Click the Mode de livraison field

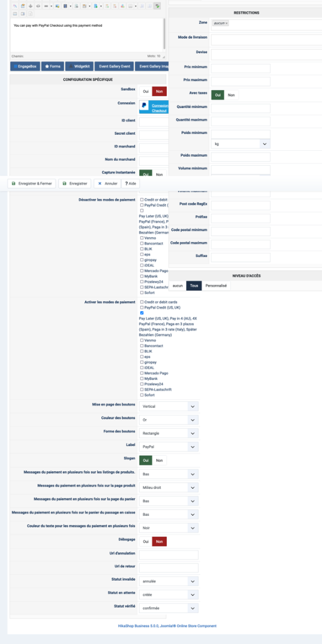(x=267, y=39)
